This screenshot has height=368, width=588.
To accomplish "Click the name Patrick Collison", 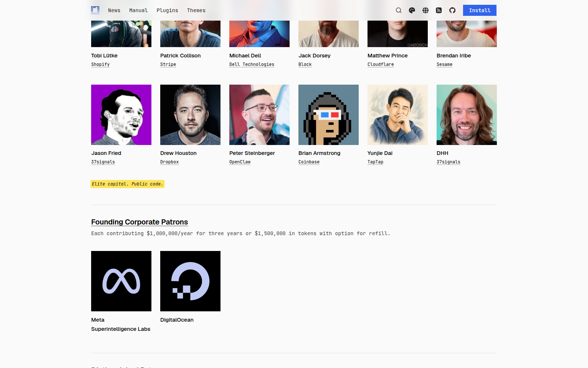I will point(180,56).
